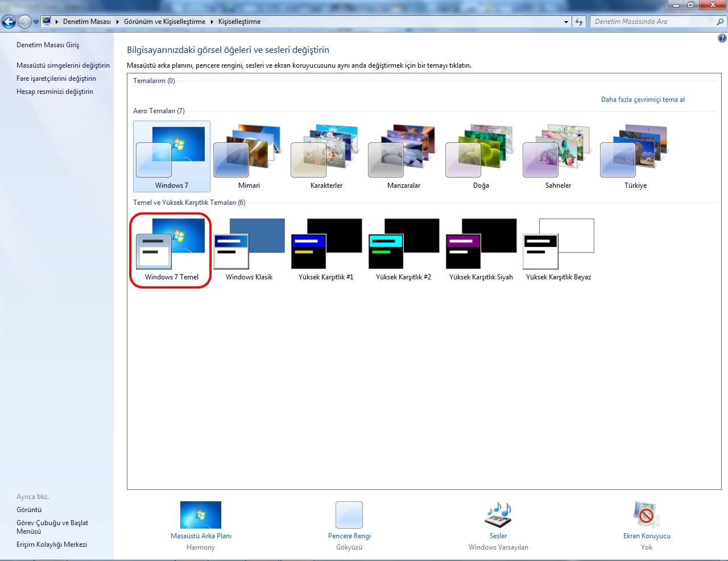Select the Türkiye theme
The height and width of the screenshot is (561, 728).
click(x=635, y=156)
